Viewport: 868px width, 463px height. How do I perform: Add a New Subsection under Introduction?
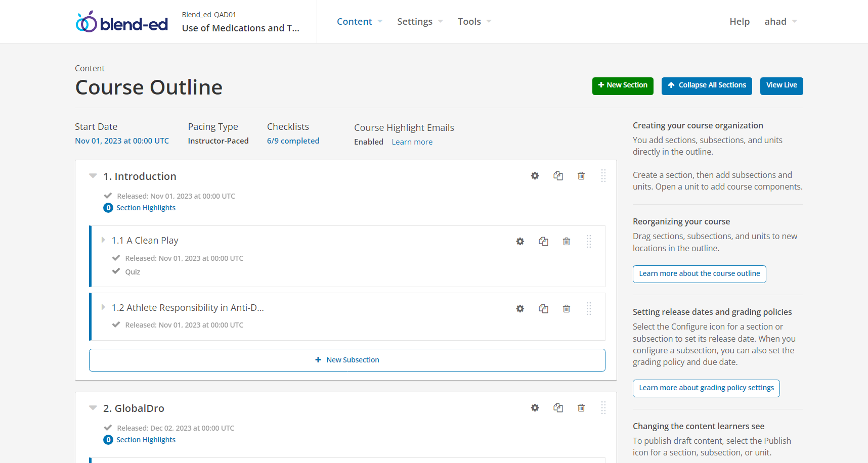[347, 360]
